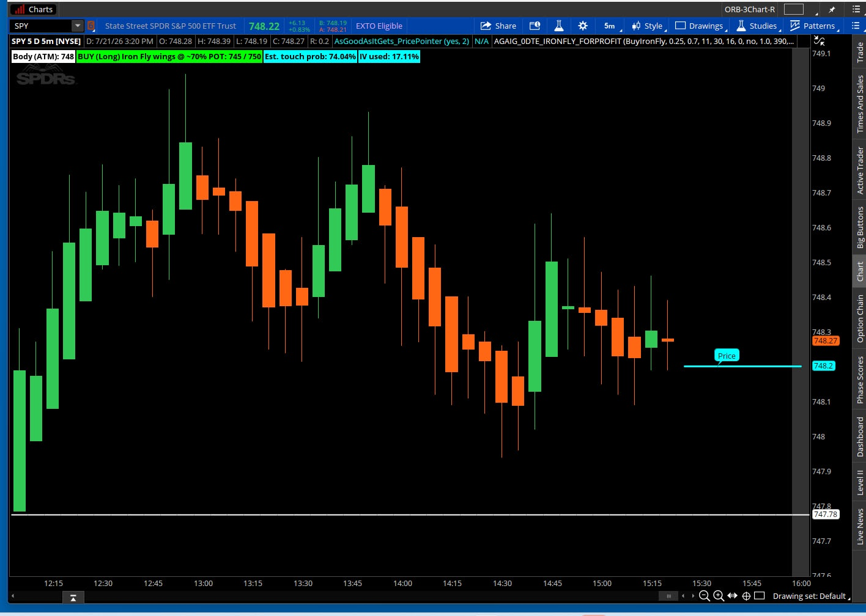866x616 pixels.
Task: Click the IV used: 17.11% label
Action: point(389,56)
